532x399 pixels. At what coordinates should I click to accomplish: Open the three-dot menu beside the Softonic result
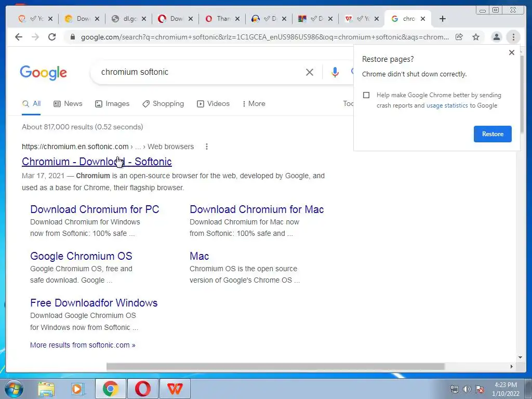point(207,147)
